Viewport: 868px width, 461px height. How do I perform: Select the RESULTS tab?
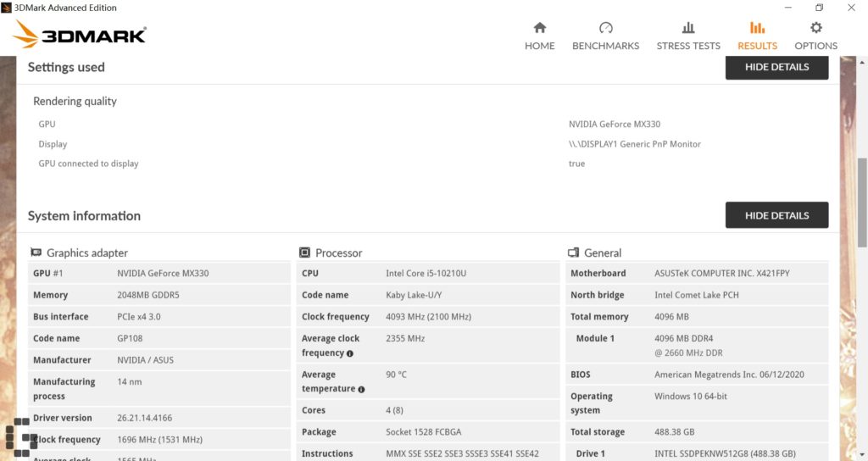pyautogui.click(x=757, y=36)
